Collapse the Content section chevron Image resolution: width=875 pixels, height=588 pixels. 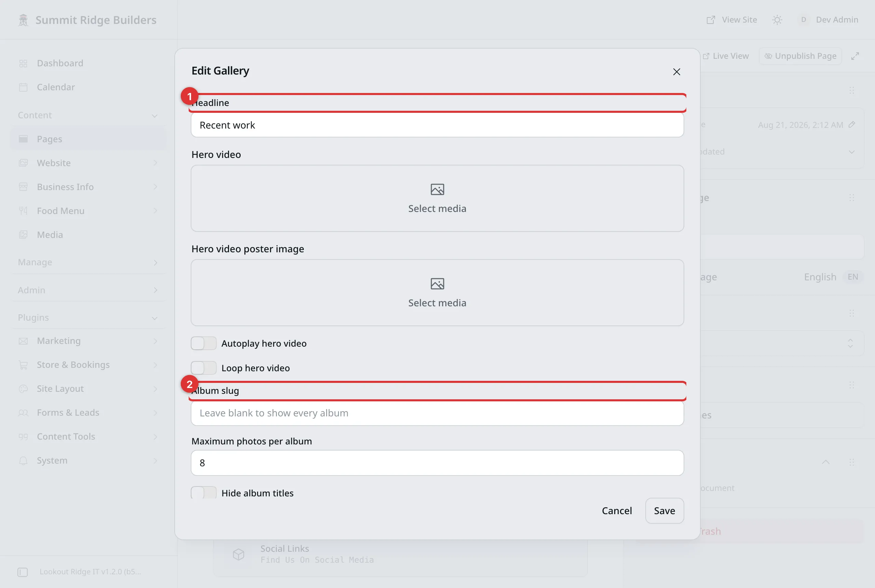(154, 116)
